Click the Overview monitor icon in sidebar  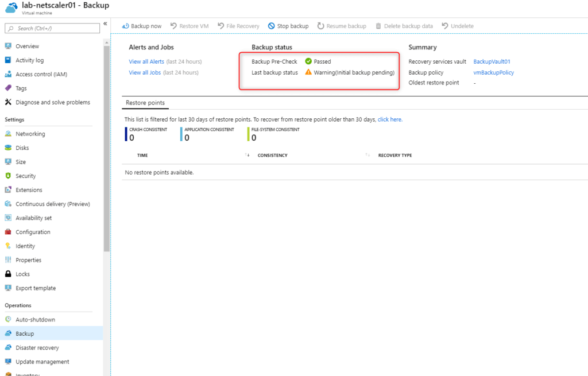point(8,46)
